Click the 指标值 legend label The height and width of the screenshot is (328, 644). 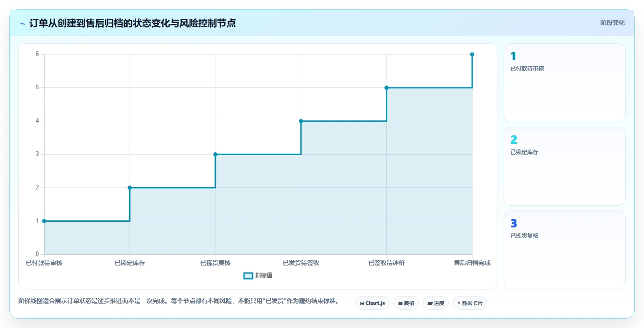tap(264, 276)
